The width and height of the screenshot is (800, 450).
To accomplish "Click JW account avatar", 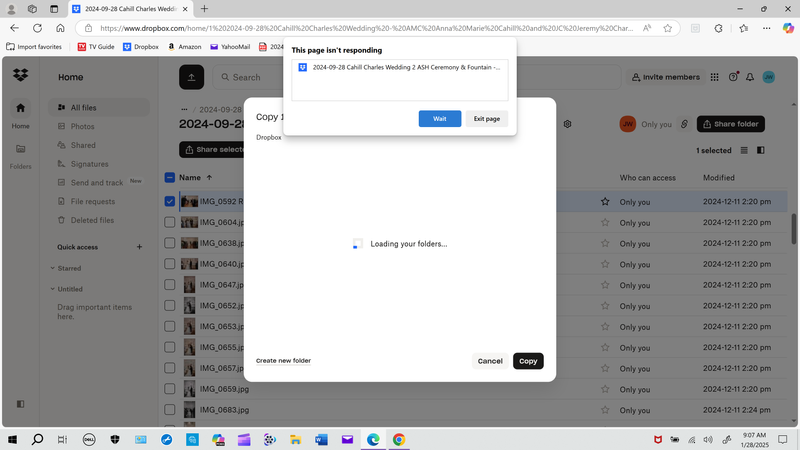I will click(768, 77).
